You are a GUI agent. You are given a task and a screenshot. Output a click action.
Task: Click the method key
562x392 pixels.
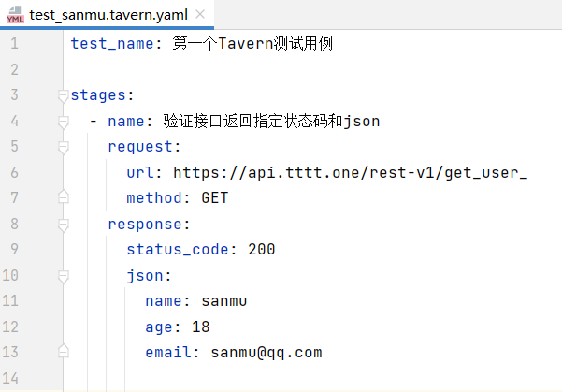tap(154, 198)
